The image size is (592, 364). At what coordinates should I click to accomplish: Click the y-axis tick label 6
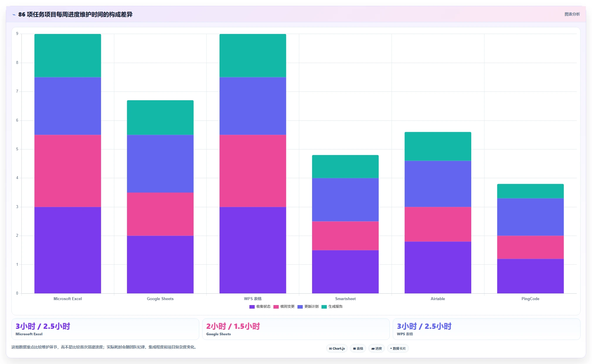point(17,120)
